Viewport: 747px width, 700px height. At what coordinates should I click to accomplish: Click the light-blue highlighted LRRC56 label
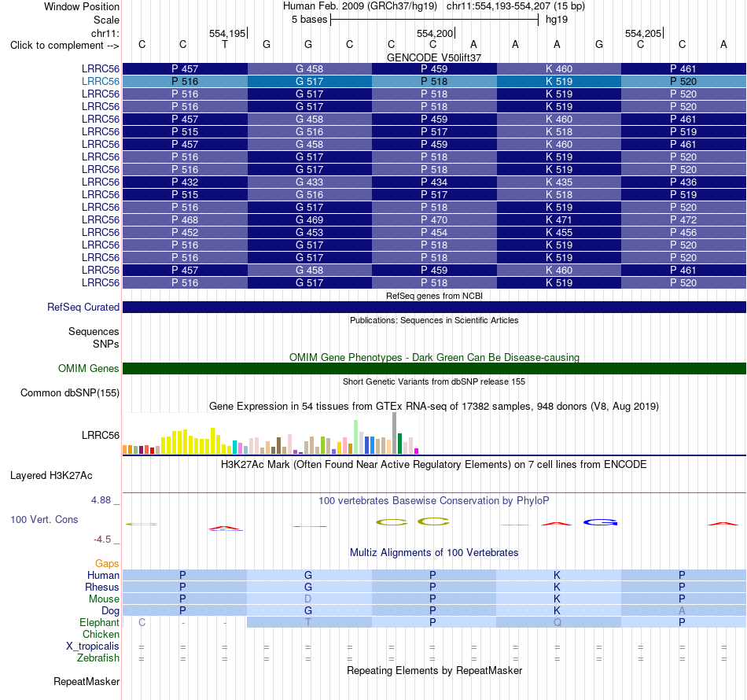pyautogui.click(x=101, y=82)
